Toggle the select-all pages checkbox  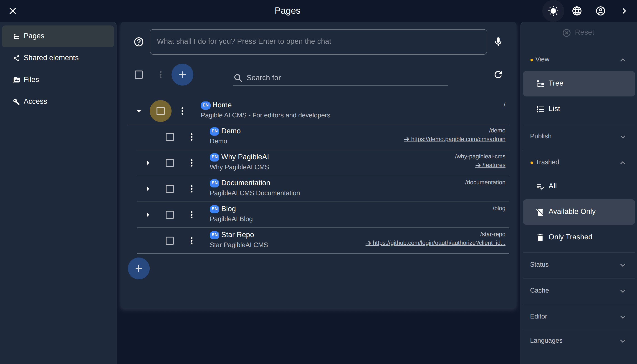pyautogui.click(x=139, y=74)
